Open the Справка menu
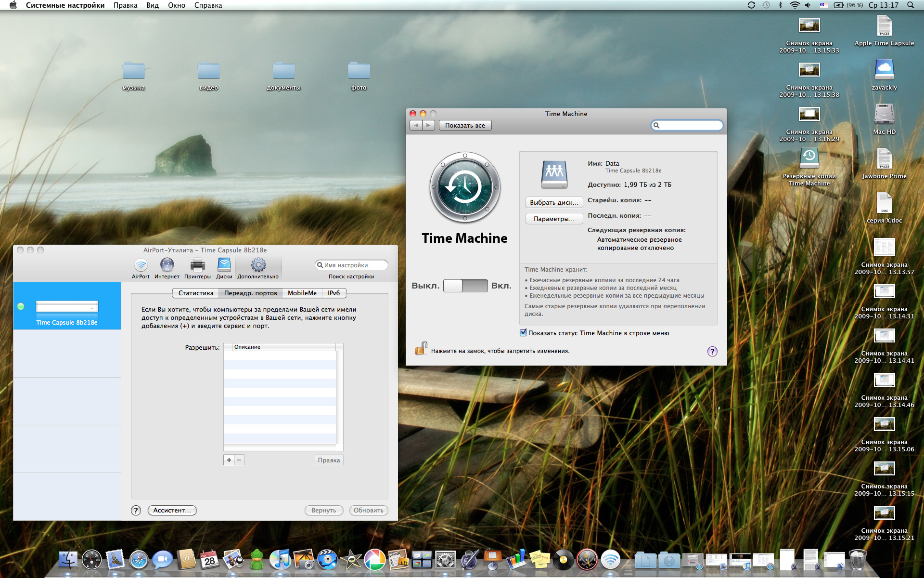This screenshot has height=578, width=924. 208,5
